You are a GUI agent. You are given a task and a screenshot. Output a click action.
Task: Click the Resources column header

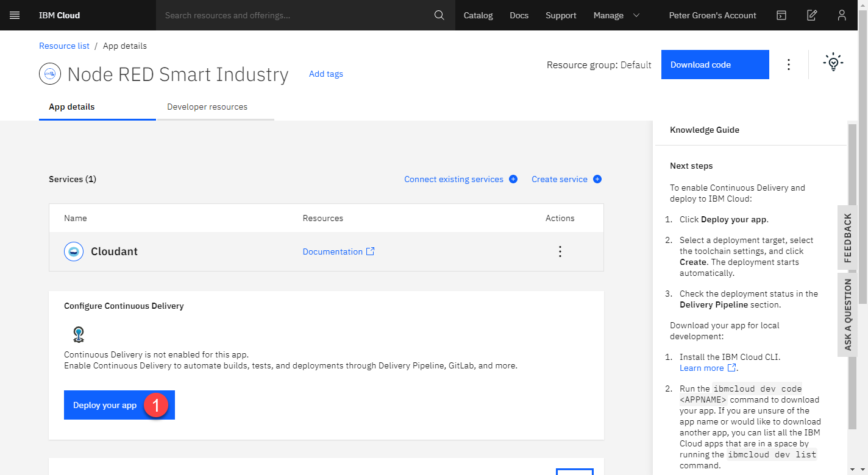[x=323, y=218]
